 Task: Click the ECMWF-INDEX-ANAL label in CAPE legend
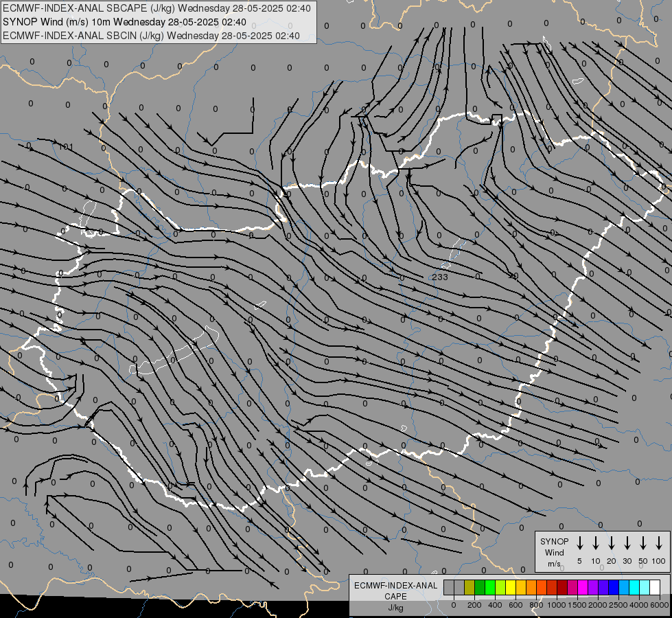point(395,586)
